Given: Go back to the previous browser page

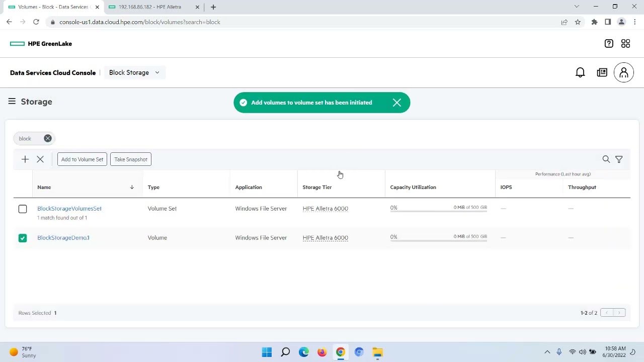Looking at the screenshot, I should coord(9,22).
